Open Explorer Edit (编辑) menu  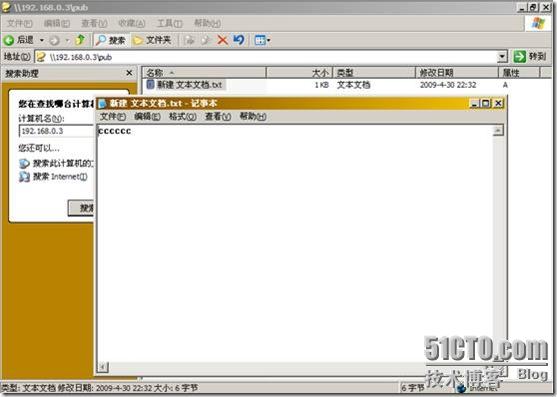click(56, 23)
